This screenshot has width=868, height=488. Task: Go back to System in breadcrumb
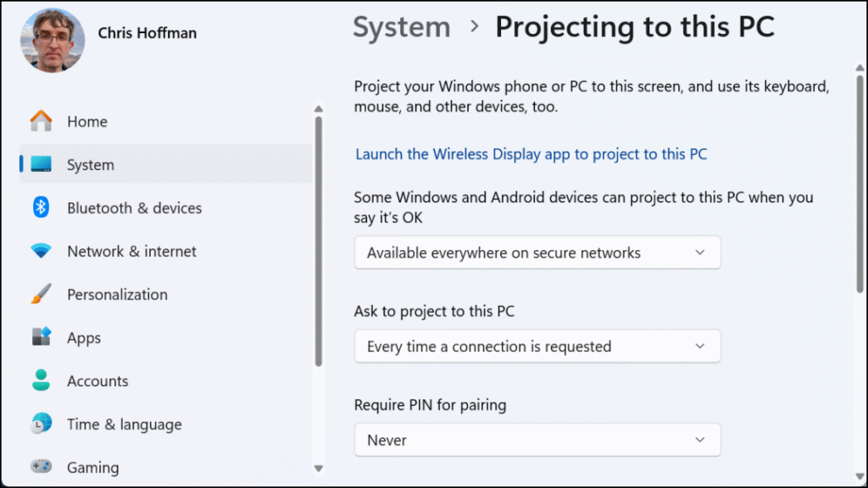tap(401, 27)
